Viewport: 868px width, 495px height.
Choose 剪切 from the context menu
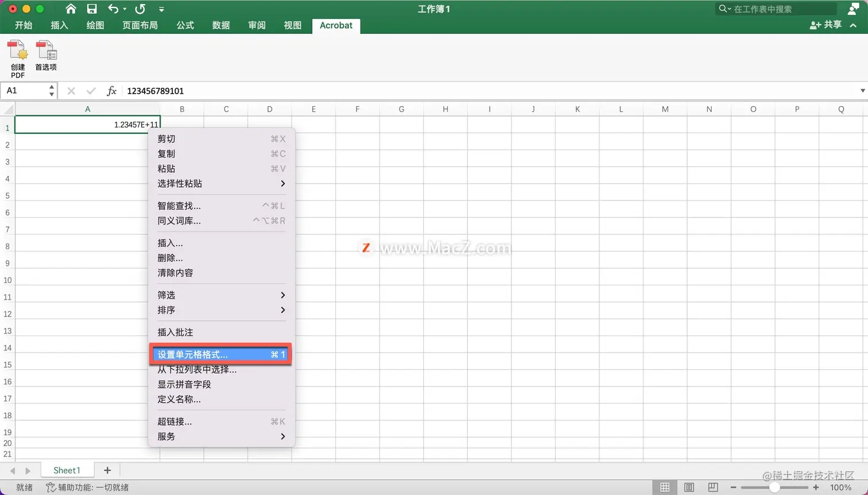pyautogui.click(x=222, y=139)
